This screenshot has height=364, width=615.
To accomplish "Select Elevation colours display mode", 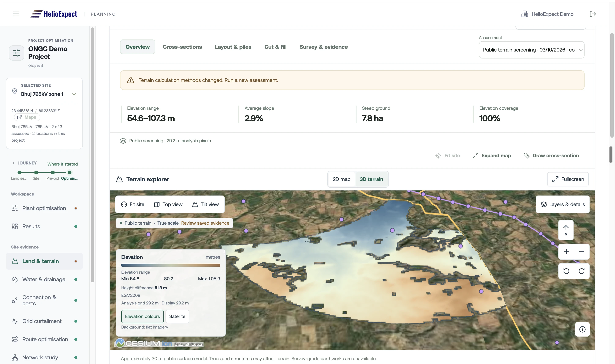I will click(142, 316).
